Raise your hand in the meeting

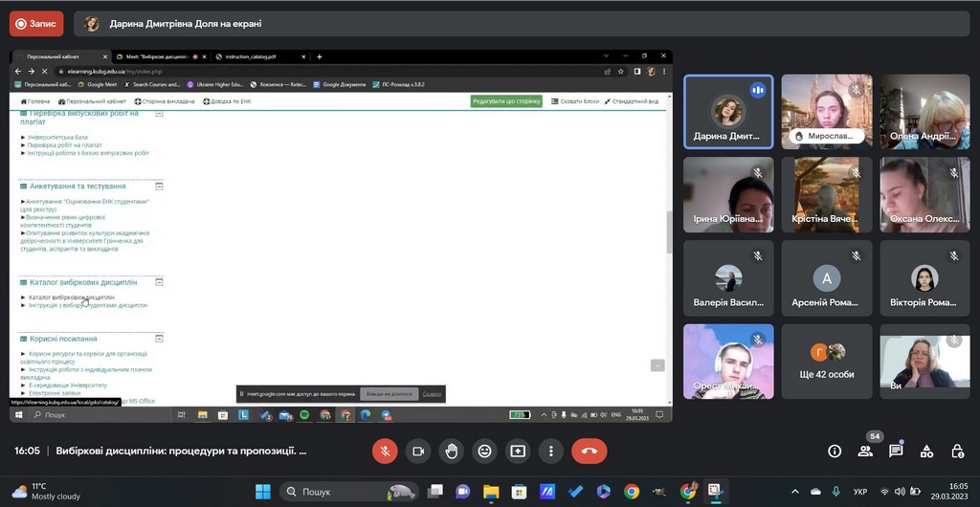click(451, 451)
